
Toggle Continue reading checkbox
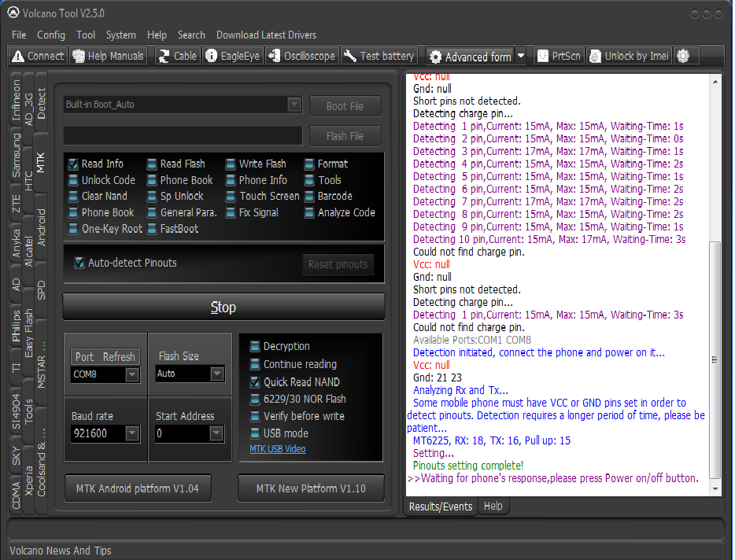(255, 364)
